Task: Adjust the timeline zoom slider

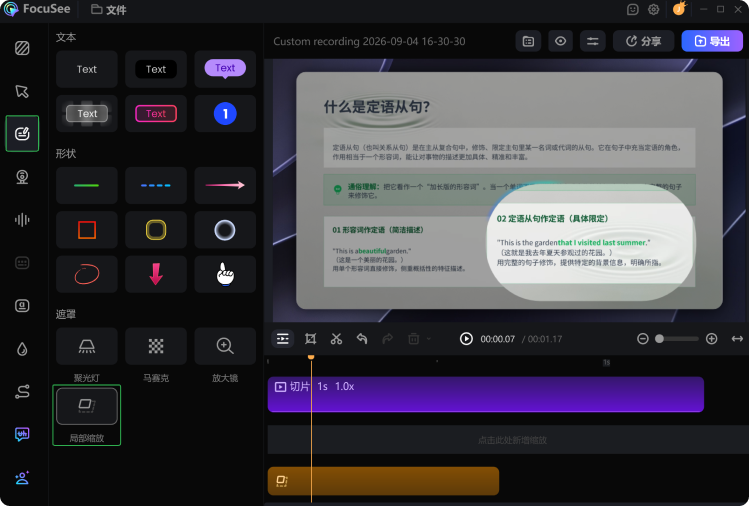Action: click(x=677, y=339)
